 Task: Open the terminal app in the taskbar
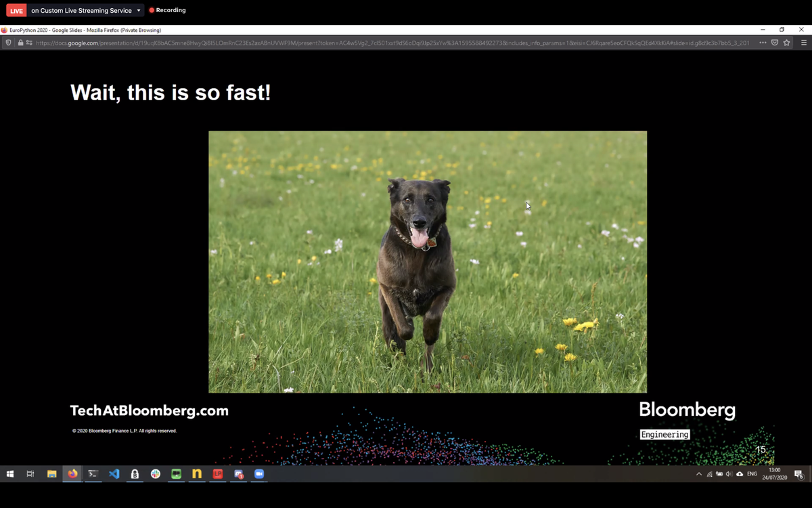[93, 474]
